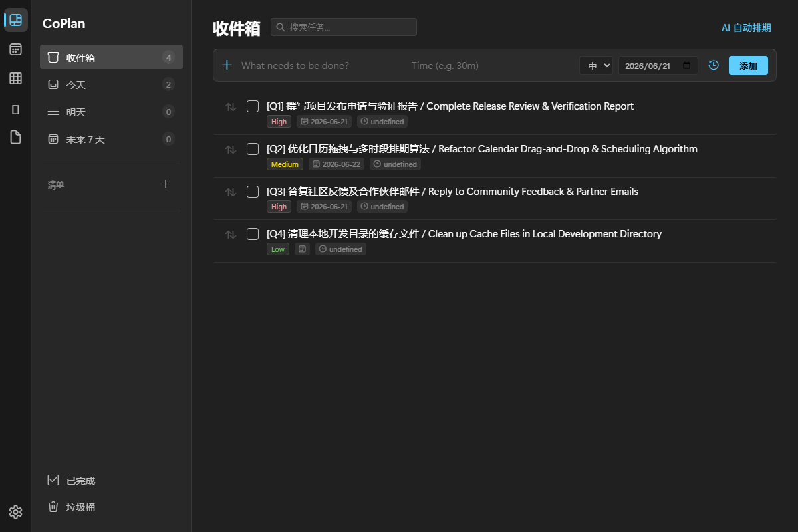This screenshot has width=798, height=532.
Task: Click the 添加 button
Action: pyautogui.click(x=748, y=66)
